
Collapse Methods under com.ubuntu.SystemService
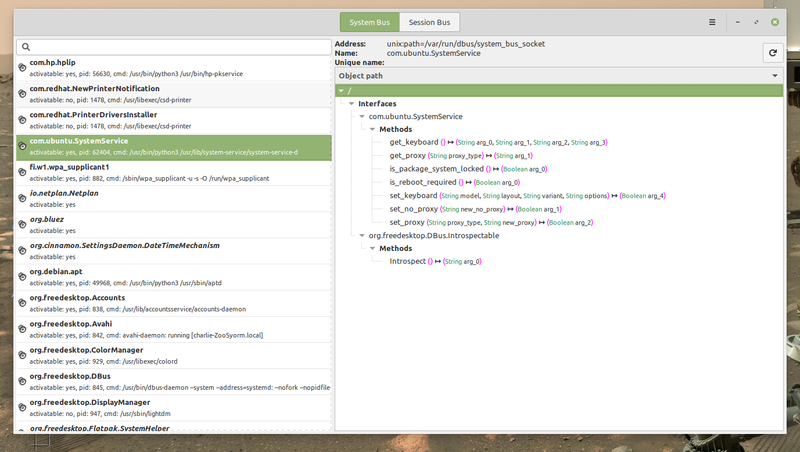pyautogui.click(x=372, y=130)
